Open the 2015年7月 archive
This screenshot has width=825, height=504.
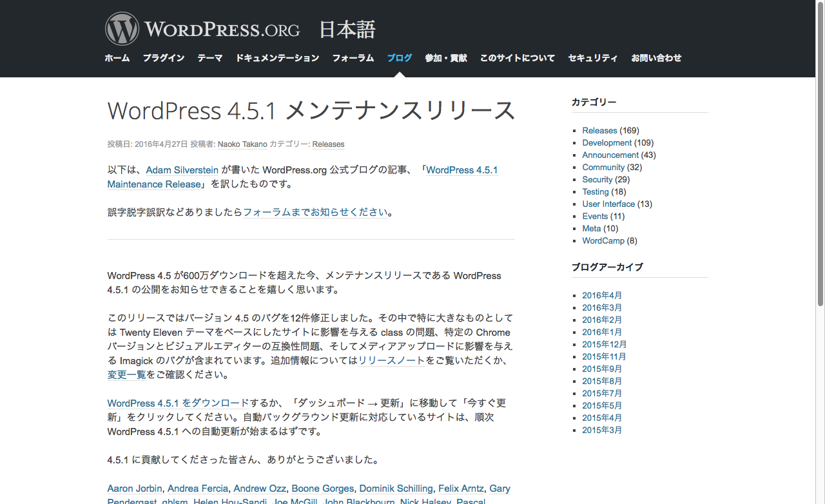602,393
